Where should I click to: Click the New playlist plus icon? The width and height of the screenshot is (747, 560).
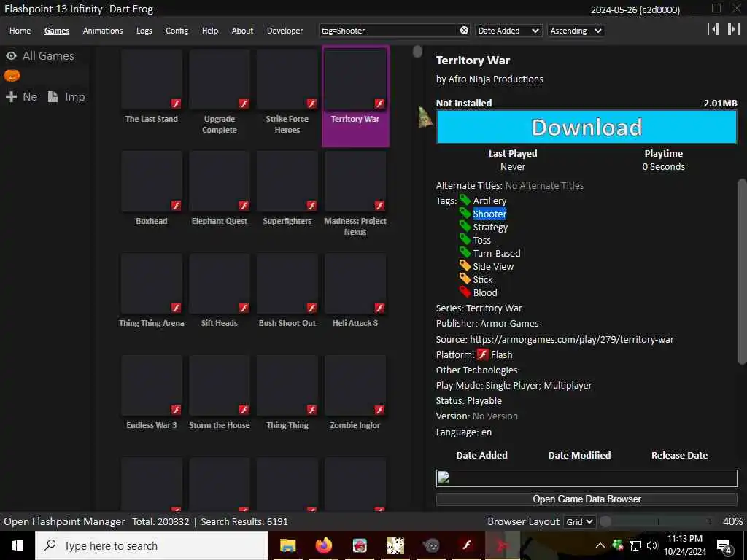point(12,97)
